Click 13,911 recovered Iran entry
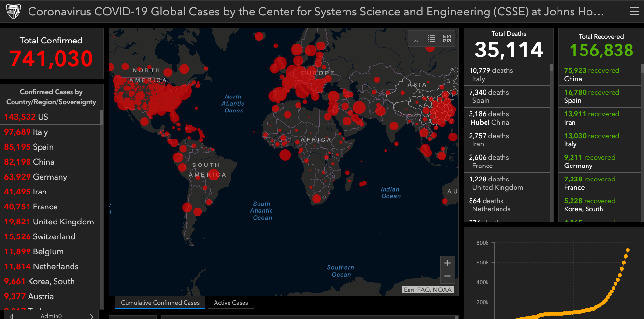This screenshot has width=644, height=319. [600, 118]
